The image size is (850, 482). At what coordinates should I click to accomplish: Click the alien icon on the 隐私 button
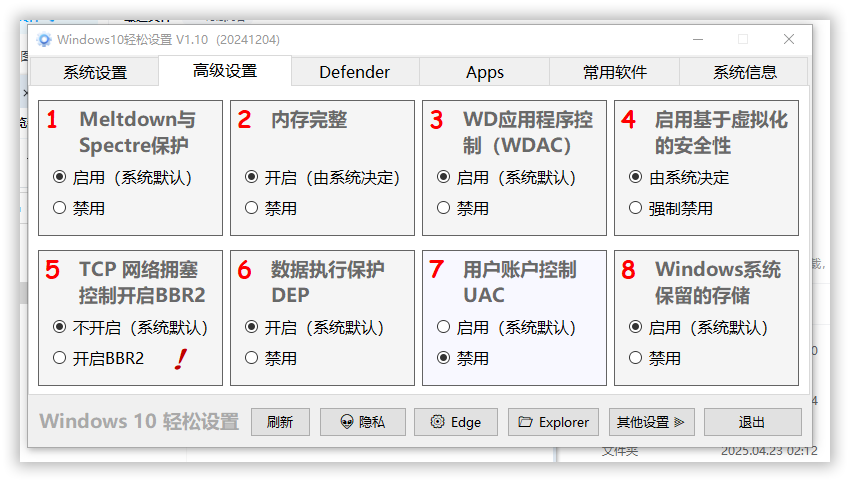tap(346, 422)
